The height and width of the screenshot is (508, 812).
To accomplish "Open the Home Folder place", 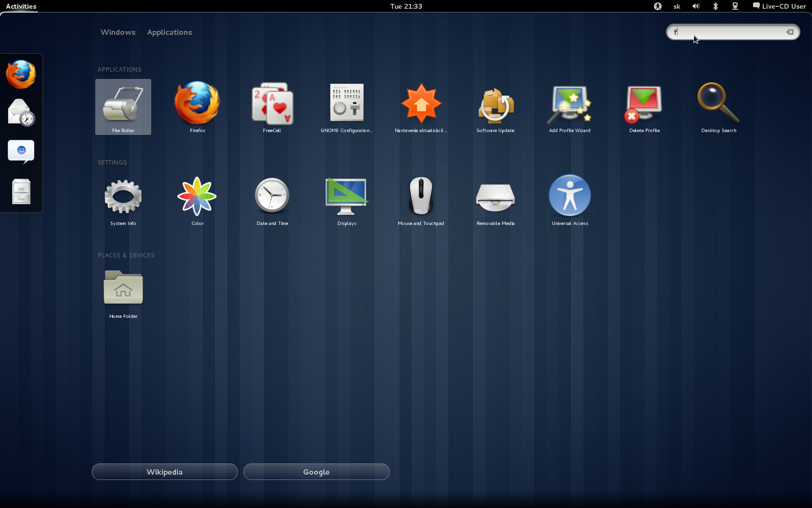I will pyautogui.click(x=123, y=293).
